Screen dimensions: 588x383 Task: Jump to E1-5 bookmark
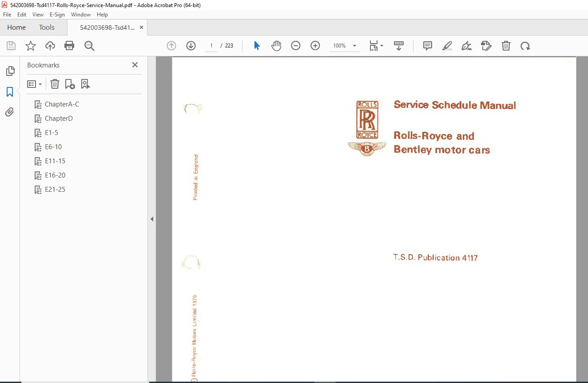(52, 133)
